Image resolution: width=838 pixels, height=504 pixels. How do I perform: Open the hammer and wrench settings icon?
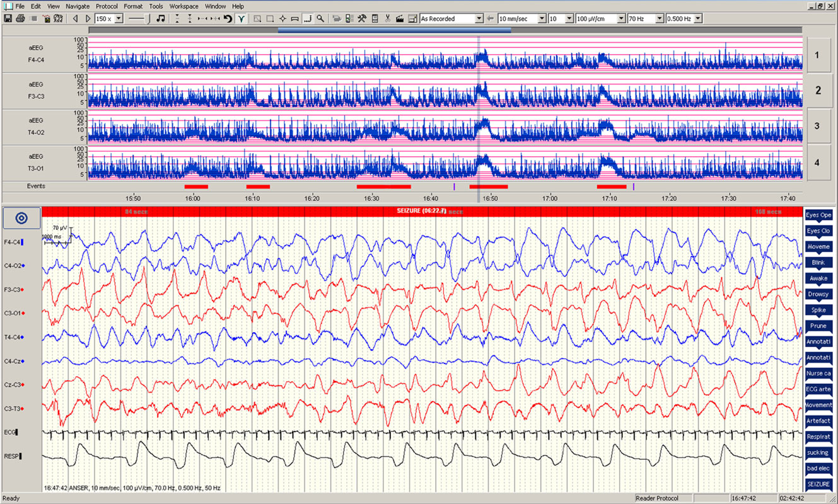click(361, 19)
